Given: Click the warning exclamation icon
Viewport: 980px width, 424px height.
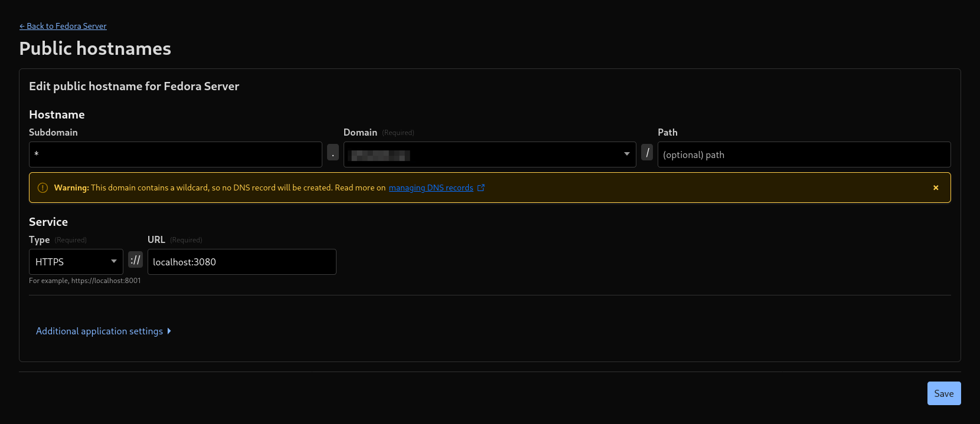Looking at the screenshot, I should tap(43, 188).
